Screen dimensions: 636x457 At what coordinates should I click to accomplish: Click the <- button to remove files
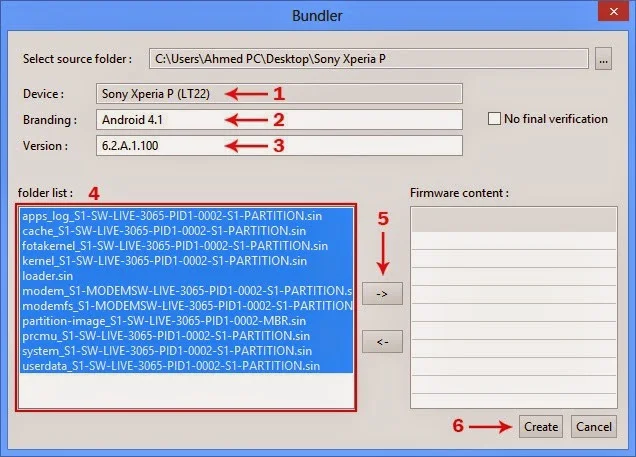click(x=382, y=342)
